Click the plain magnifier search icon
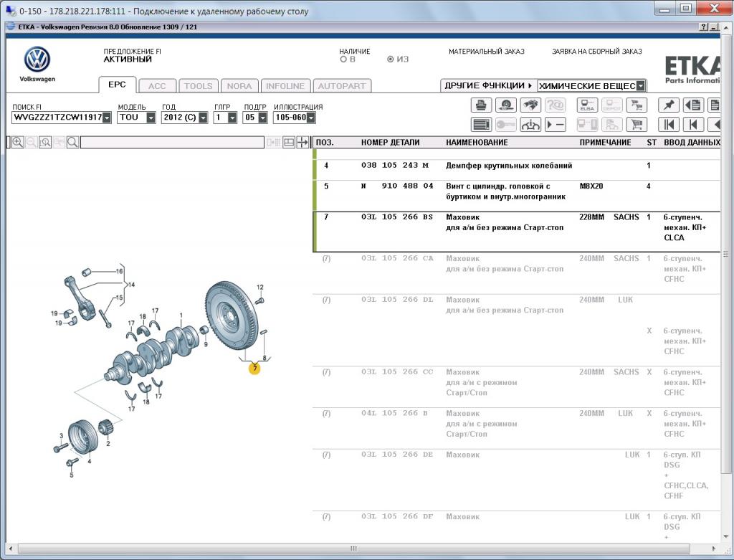Viewport: 734px width, 560px height. click(x=72, y=143)
